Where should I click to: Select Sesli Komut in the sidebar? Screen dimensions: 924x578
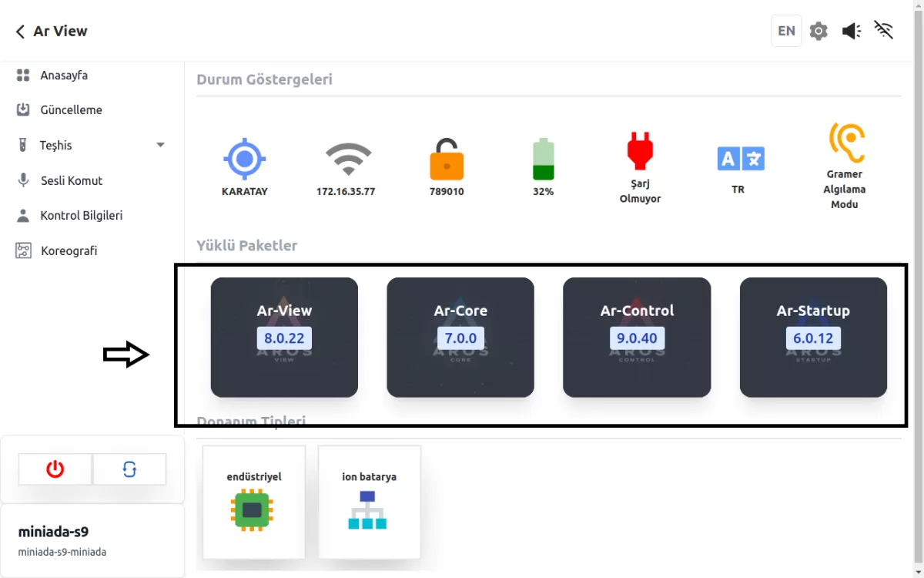72,180
